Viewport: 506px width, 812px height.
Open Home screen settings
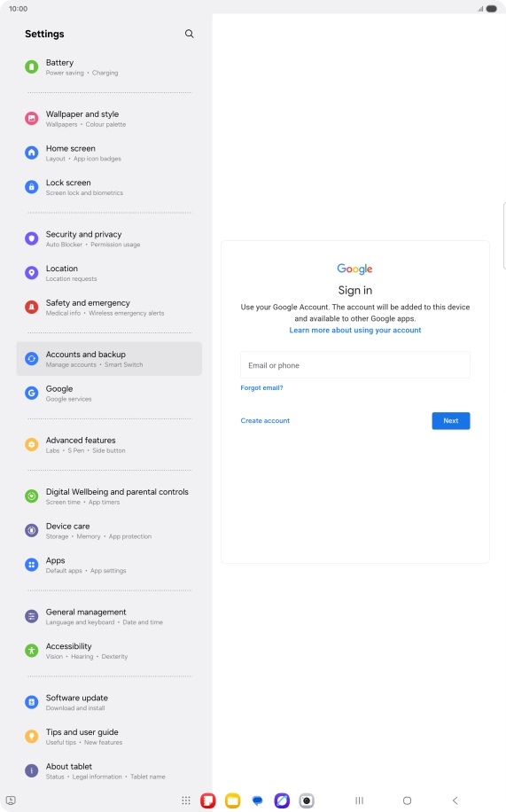click(109, 152)
